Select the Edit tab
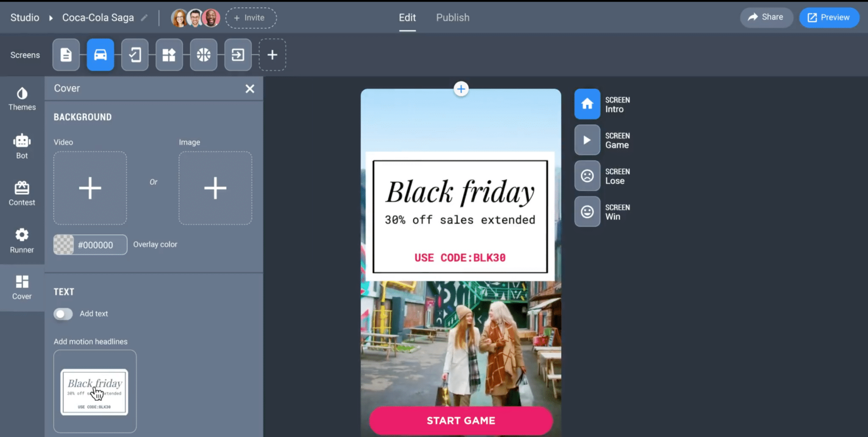Viewport: 868px width, 437px height. tap(407, 17)
